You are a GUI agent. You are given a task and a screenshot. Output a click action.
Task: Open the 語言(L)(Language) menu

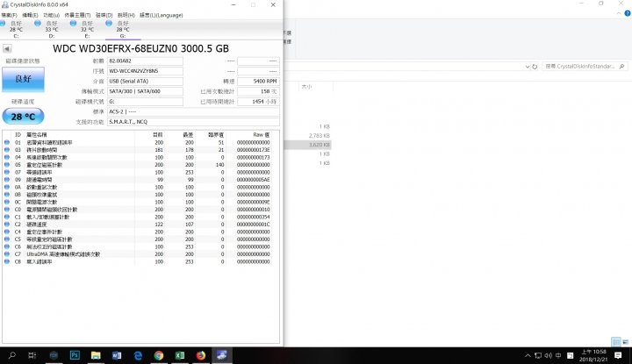pyautogui.click(x=161, y=15)
